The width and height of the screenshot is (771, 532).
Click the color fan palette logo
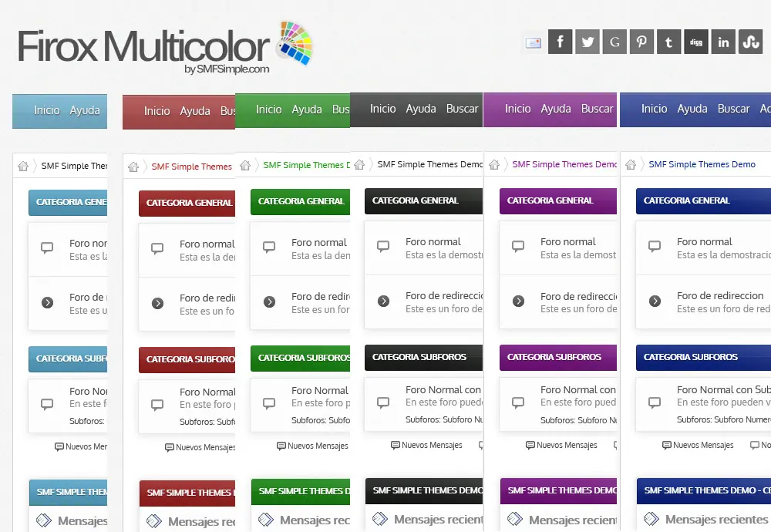tap(294, 42)
